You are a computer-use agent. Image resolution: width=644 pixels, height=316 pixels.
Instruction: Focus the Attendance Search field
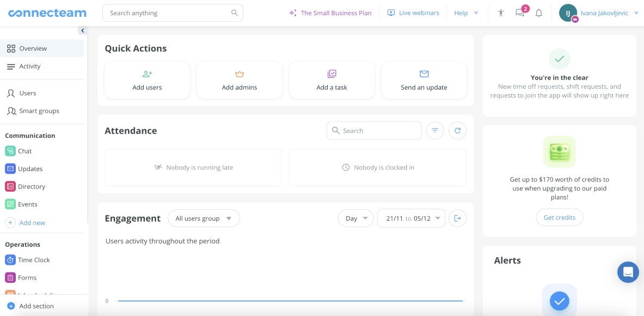pos(374,131)
